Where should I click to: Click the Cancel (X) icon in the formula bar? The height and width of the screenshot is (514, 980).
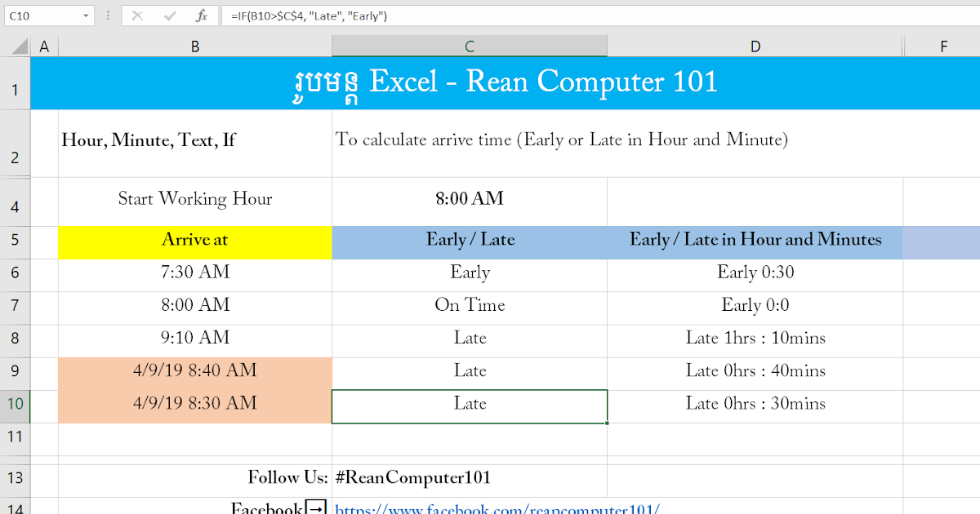[x=137, y=16]
